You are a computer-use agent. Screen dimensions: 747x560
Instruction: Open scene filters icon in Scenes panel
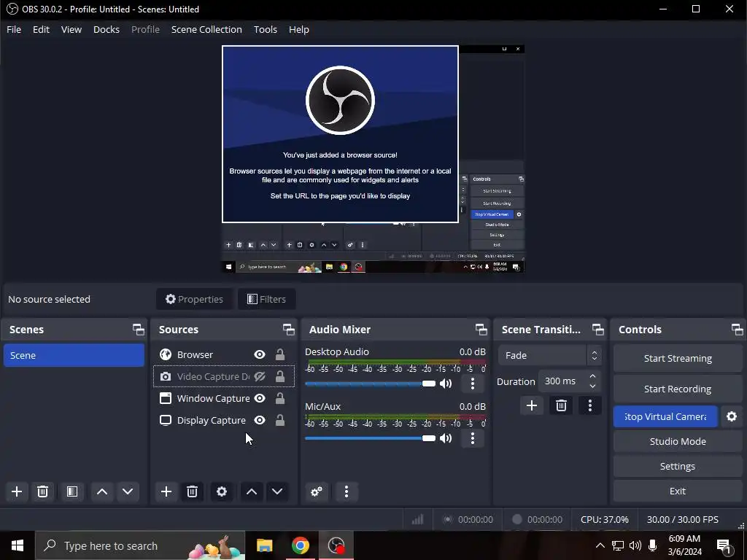click(72, 491)
